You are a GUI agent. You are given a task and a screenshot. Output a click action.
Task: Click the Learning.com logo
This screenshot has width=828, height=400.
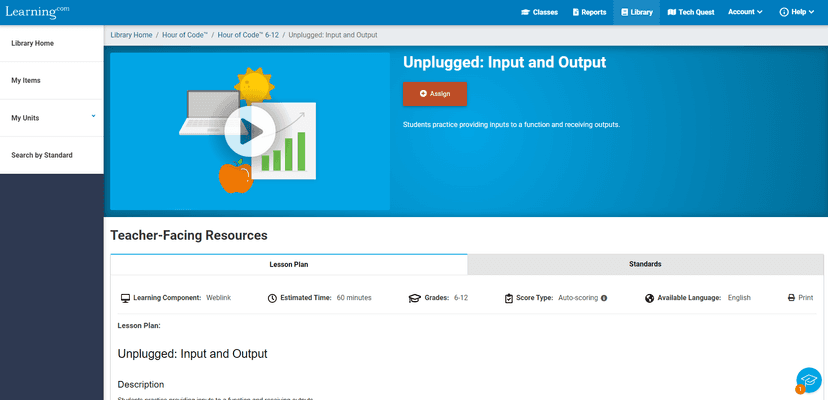pos(37,12)
